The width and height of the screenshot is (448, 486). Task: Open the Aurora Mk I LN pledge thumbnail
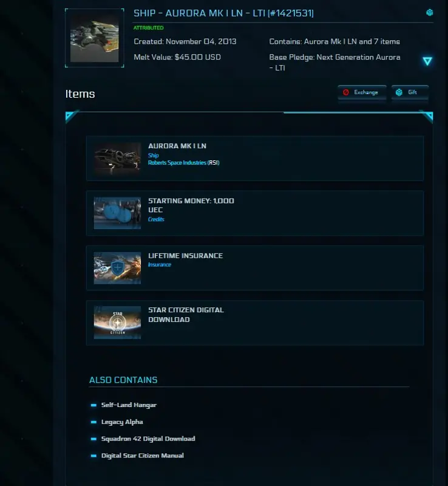point(95,38)
